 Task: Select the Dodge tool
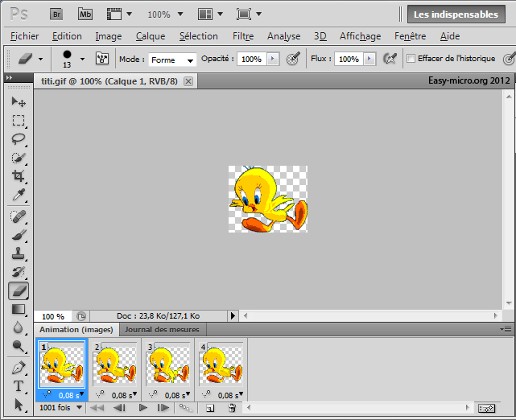click(x=19, y=346)
